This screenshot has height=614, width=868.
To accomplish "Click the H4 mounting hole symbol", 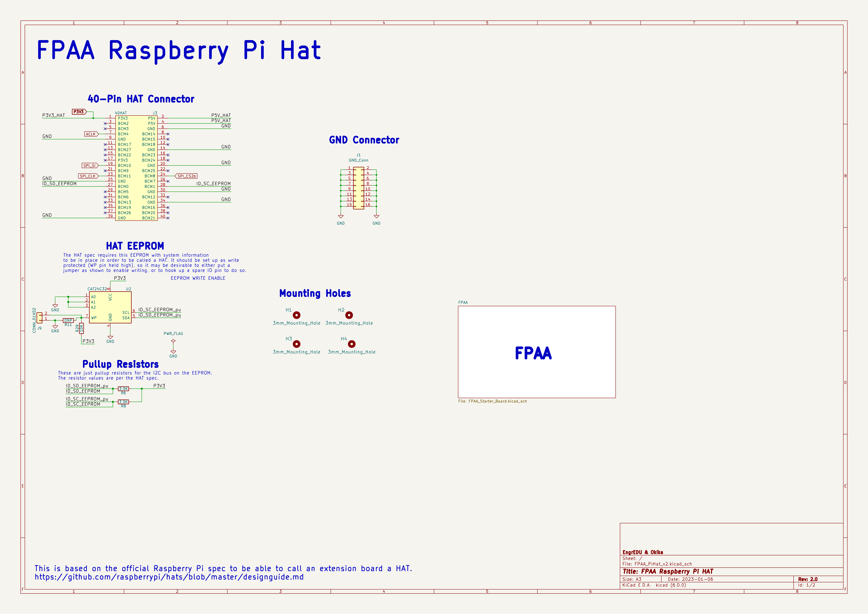I will (x=352, y=344).
